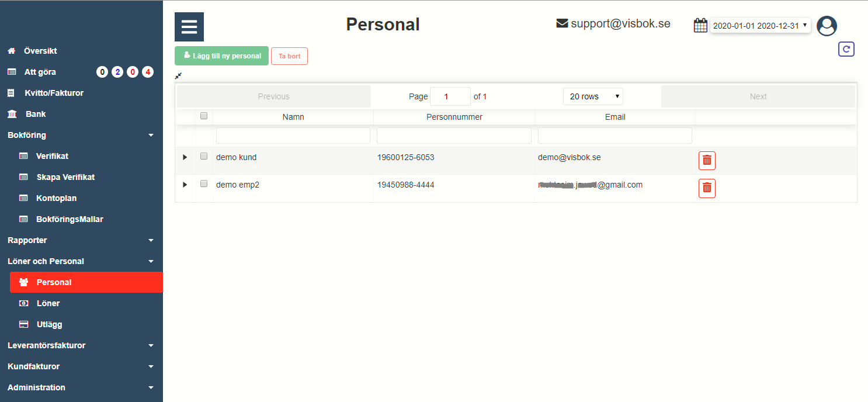868x402 pixels.
Task: Click the envelope icon next to support email
Action: click(562, 24)
